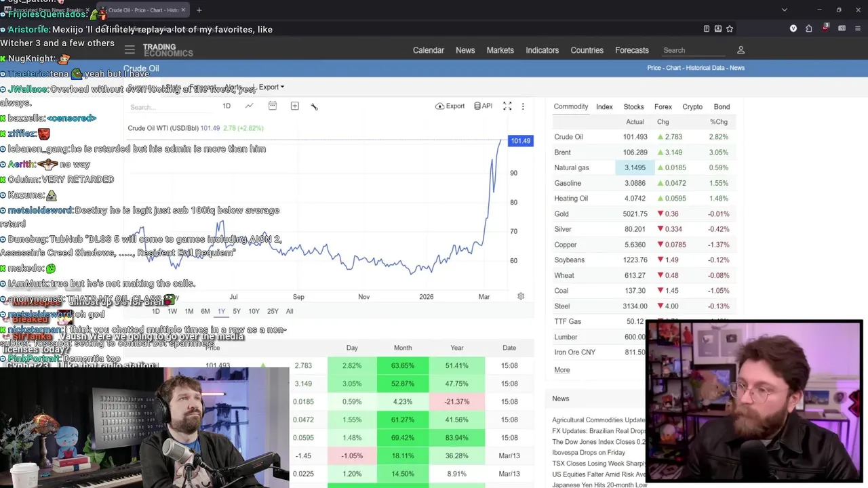Open the chart three-dot more menu
The image size is (868, 488).
523,106
